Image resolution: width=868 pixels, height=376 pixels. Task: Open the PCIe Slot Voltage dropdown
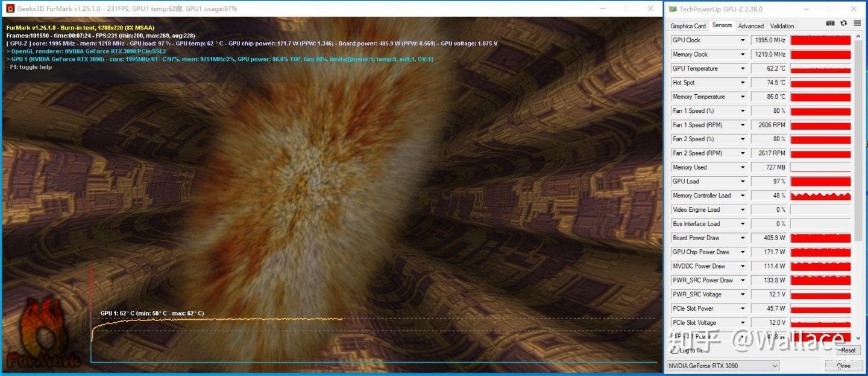[x=743, y=322]
